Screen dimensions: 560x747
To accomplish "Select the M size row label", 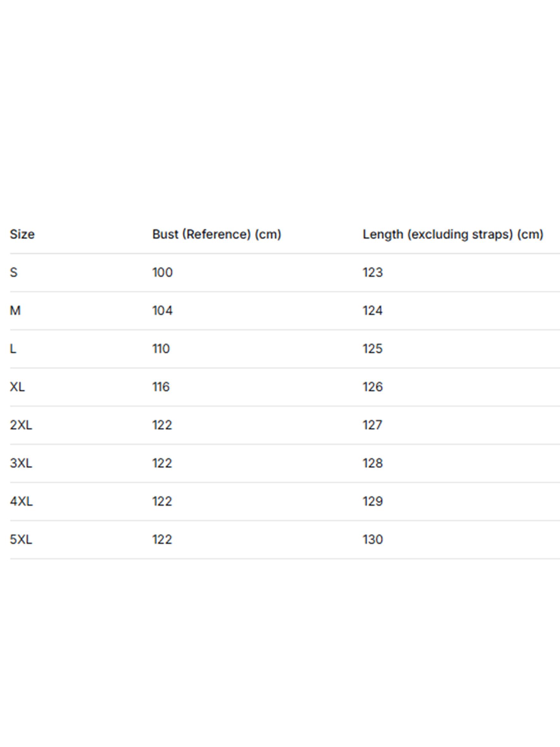I will (x=15, y=311).
